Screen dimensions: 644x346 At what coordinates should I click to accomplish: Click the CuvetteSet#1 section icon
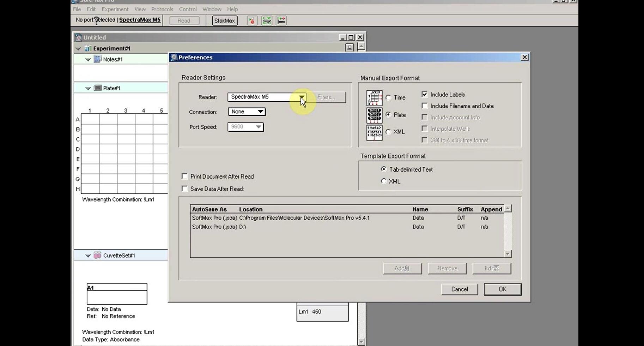(x=97, y=255)
